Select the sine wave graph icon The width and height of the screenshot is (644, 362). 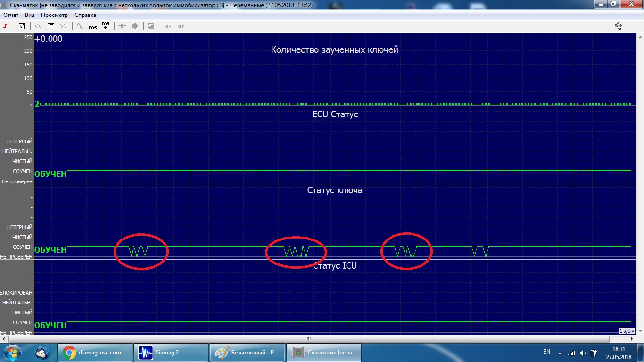click(80, 26)
